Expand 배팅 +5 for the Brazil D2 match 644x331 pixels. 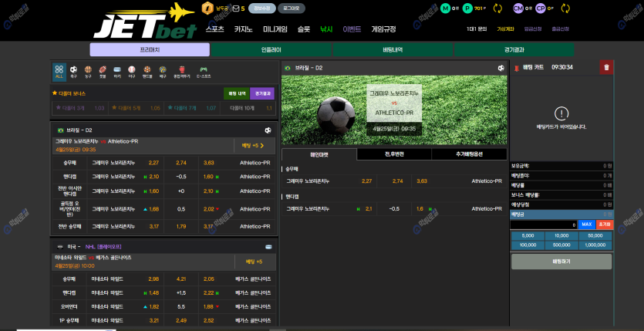253,145
